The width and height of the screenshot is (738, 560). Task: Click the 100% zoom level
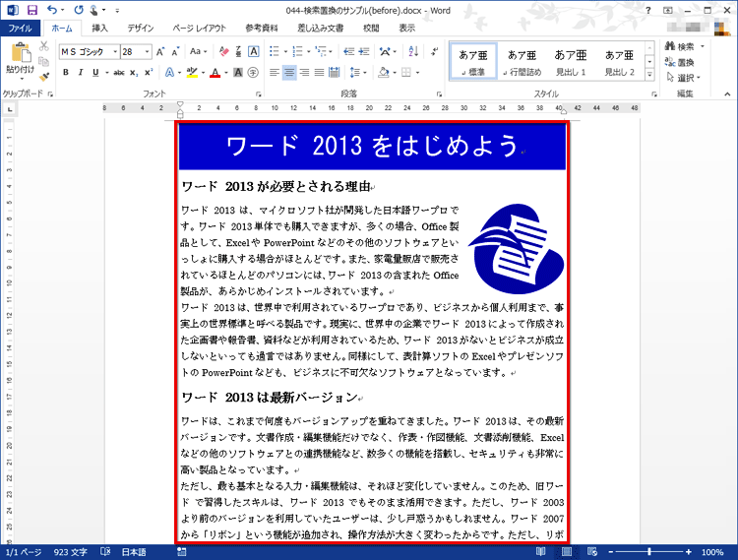point(712,552)
